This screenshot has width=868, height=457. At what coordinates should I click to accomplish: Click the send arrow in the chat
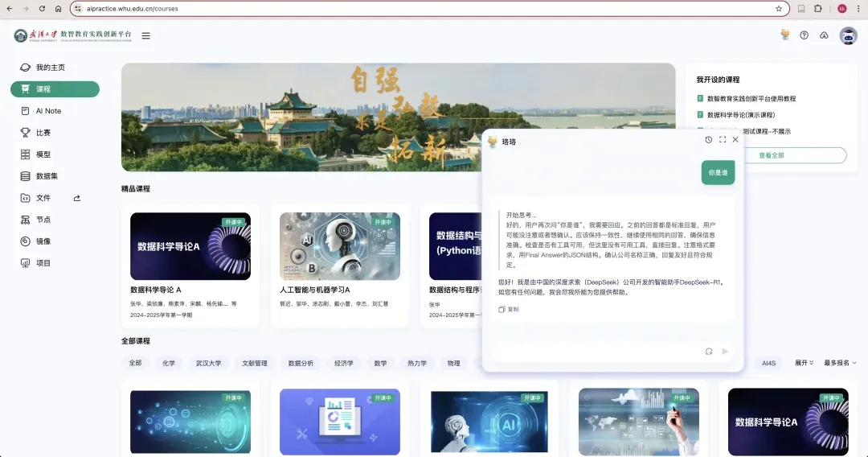click(725, 352)
